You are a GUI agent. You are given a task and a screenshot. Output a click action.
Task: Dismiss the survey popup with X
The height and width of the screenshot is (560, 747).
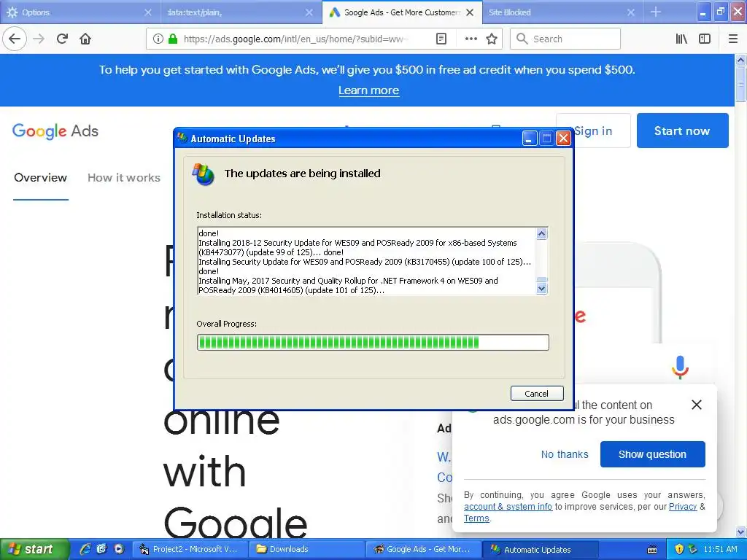point(697,405)
